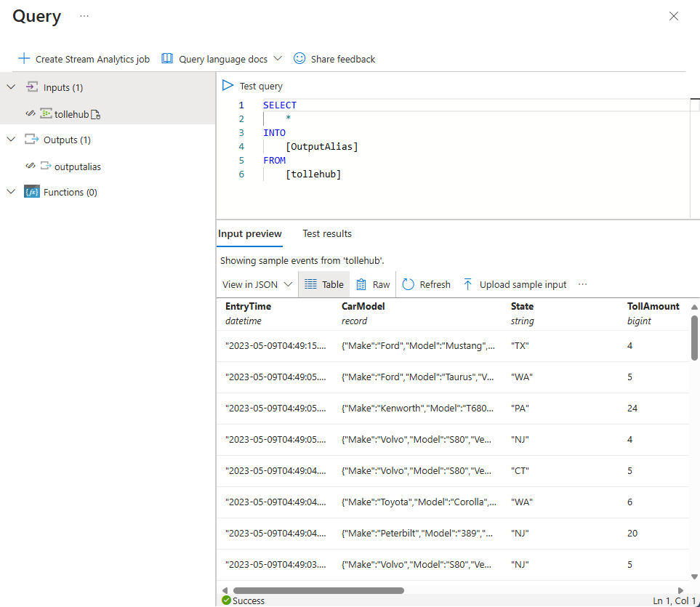
Task: Run the Test query
Action: pos(228,85)
